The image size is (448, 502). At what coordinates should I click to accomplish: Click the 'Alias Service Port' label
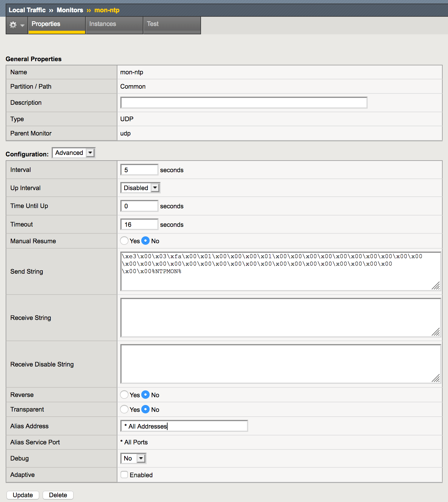point(35,442)
